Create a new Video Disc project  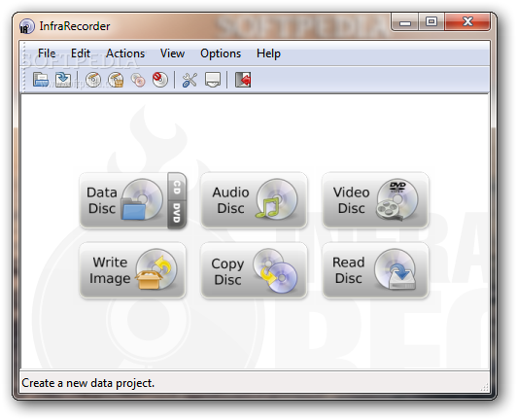[375, 200]
